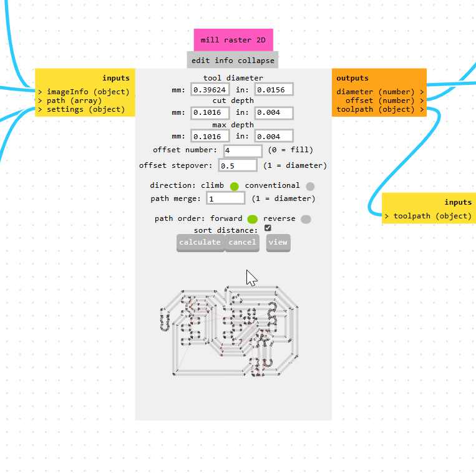Viewport: 476px width, 473px height.
Task: Click the cut depth inches field
Action: pyautogui.click(x=274, y=112)
